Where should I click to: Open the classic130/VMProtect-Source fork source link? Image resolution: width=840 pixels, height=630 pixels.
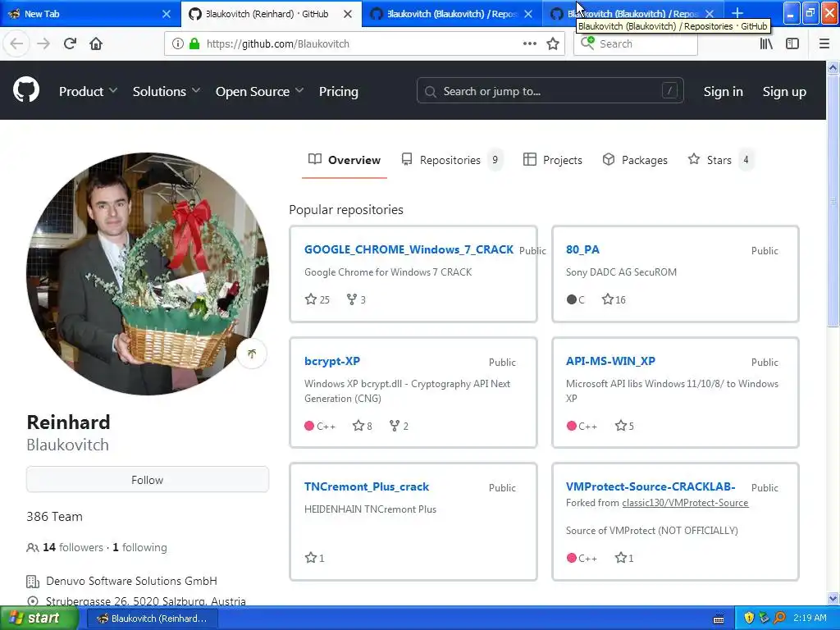[x=685, y=503]
